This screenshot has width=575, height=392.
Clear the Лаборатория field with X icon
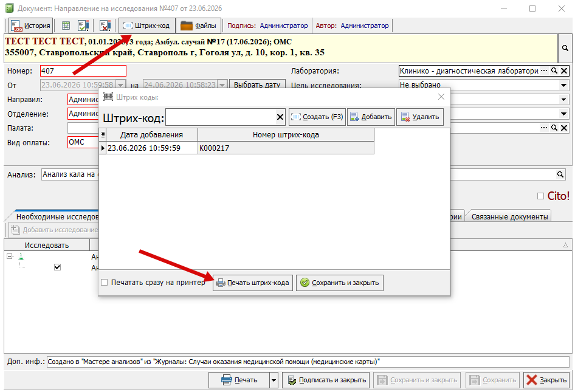tap(565, 70)
